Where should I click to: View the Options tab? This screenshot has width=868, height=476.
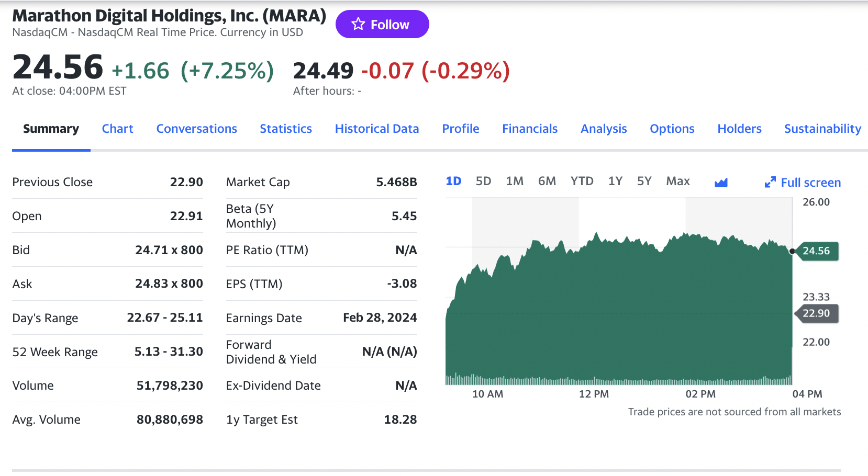(x=672, y=129)
